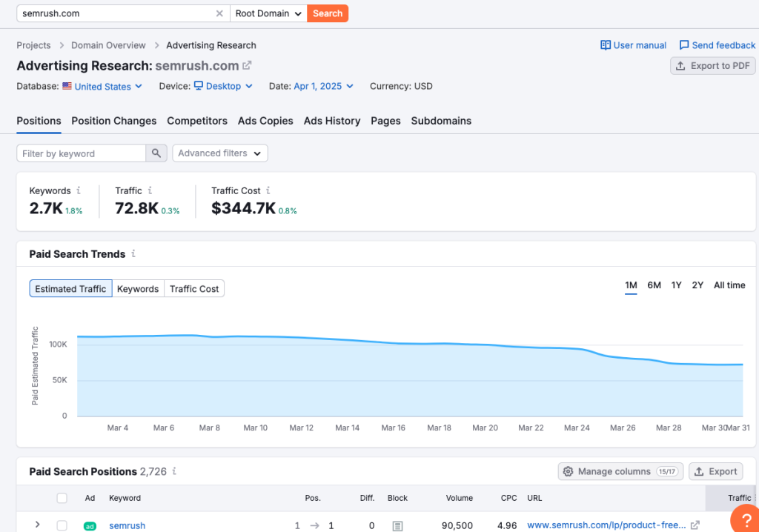759x532 pixels.
Task: Set chart range to 1Y
Action: click(x=676, y=285)
